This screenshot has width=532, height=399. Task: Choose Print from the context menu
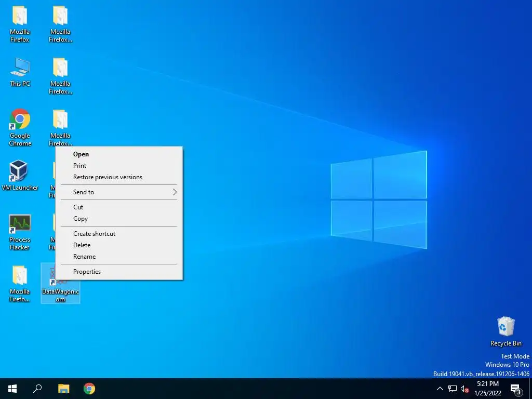[119, 166]
